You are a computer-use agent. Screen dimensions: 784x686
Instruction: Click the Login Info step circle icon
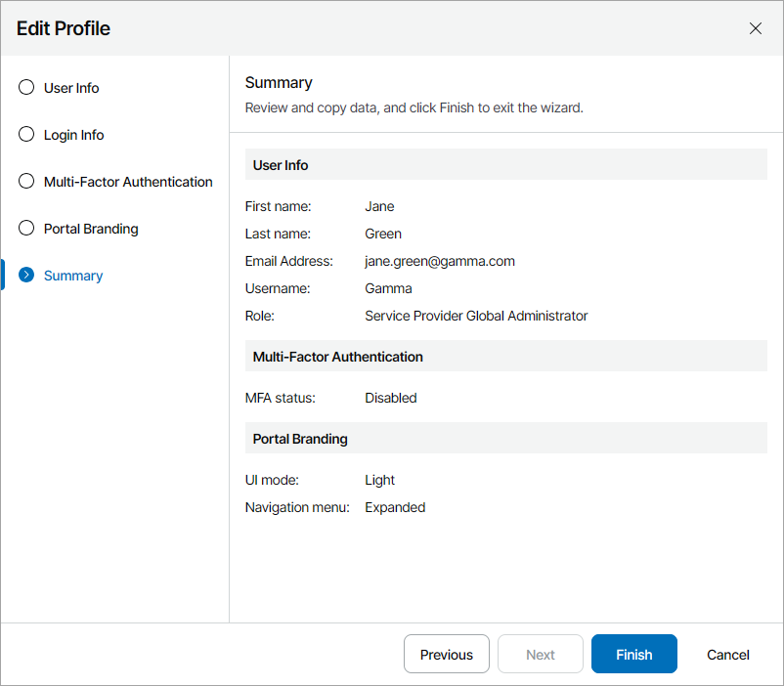26,135
